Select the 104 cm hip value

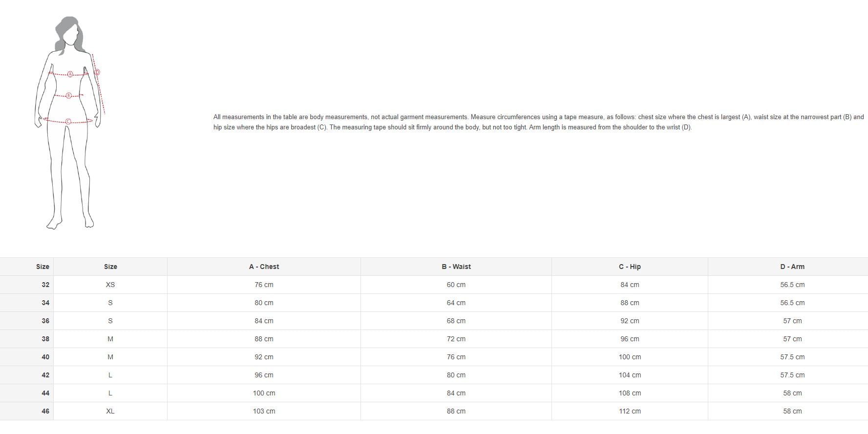(x=630, y=375)
